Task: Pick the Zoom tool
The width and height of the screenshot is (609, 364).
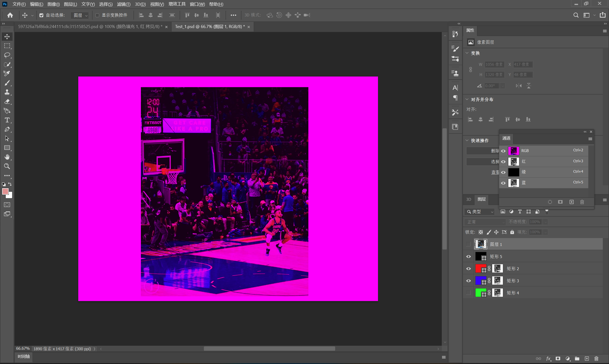Action: point(7,166)
